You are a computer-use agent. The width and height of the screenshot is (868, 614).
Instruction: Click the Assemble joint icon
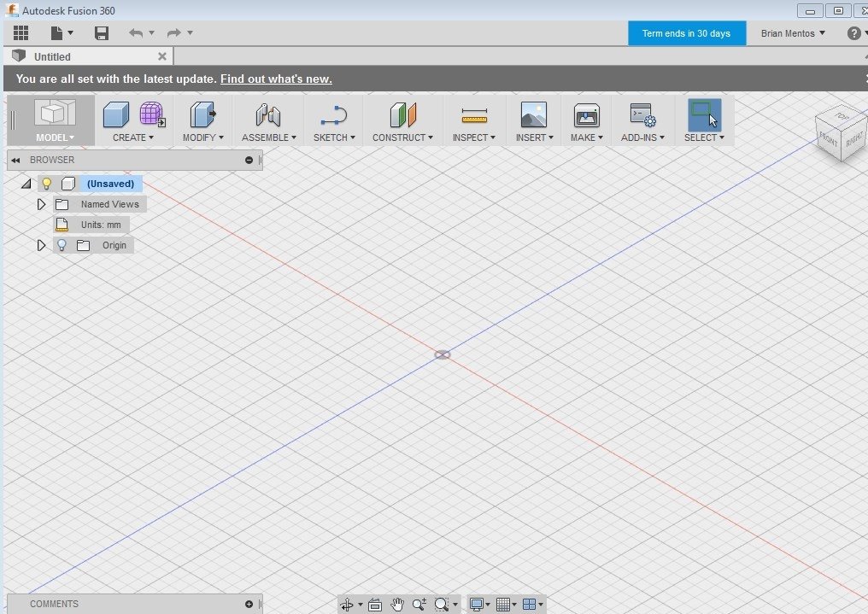(268, 115)
